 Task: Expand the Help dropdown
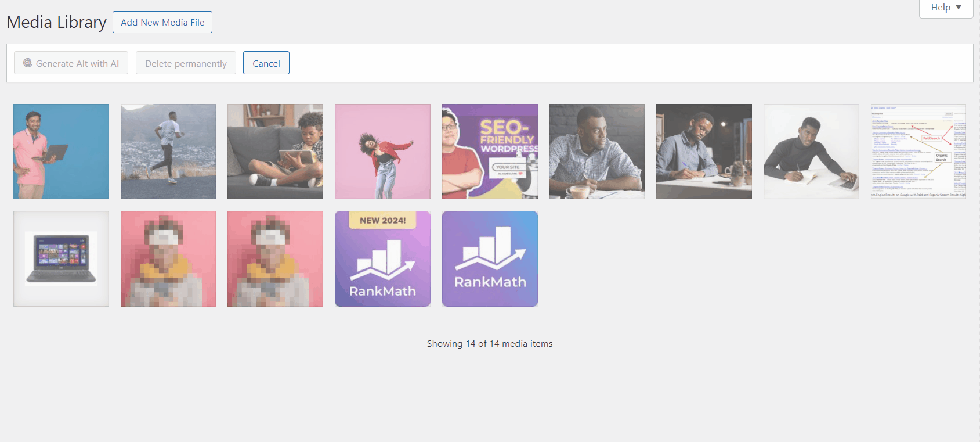[x=946, y=8]
